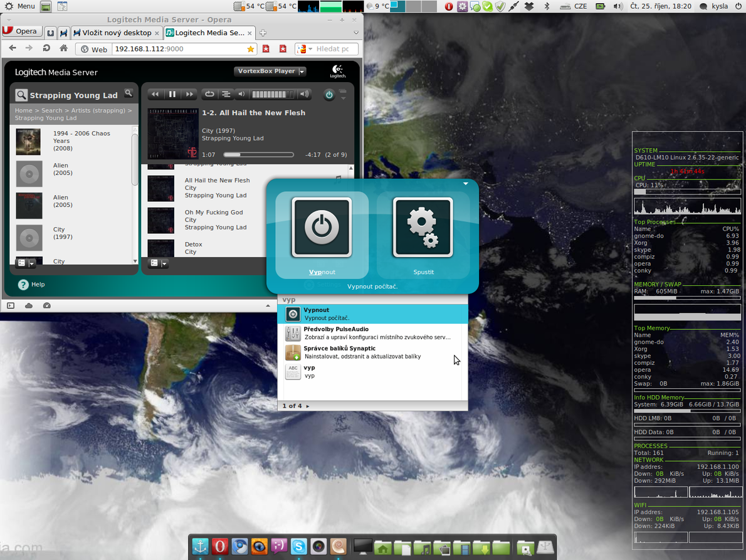Select Vypnout result in the search list
This screenshot has width=746, height=560.
coord(372,314)
